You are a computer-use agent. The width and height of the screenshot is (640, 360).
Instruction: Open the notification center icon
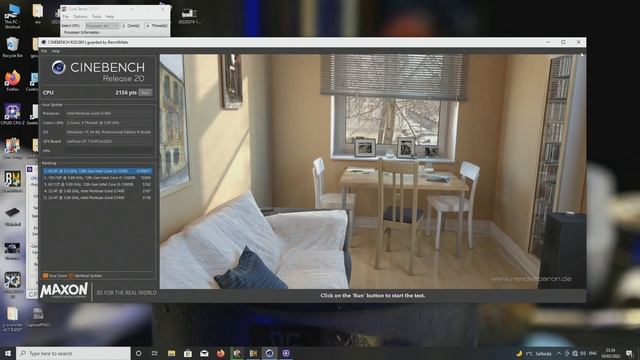[x=629, y=353]
